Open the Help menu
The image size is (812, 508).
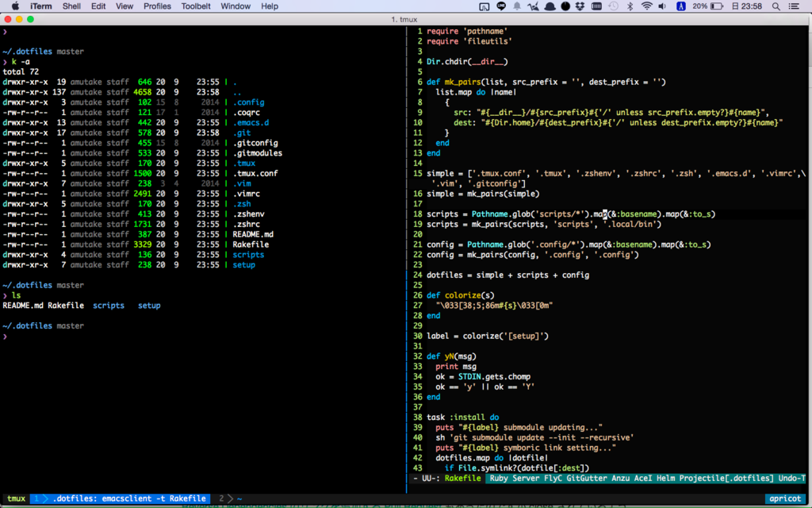click(x=270, y=6)
